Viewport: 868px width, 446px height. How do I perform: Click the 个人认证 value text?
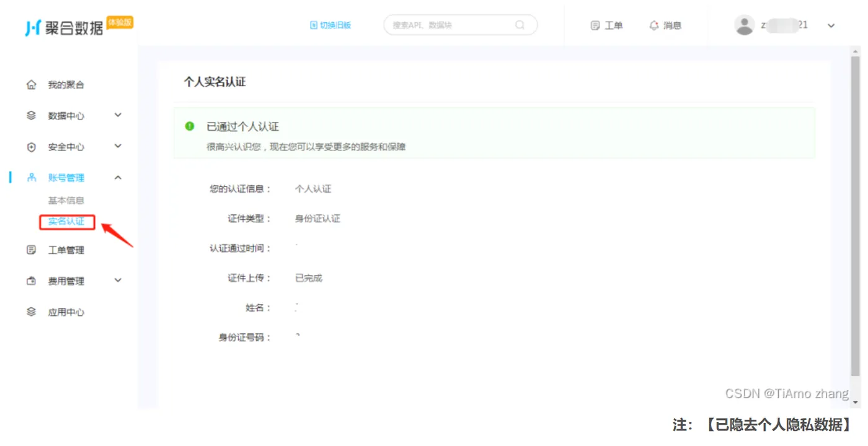click(313, 189)
